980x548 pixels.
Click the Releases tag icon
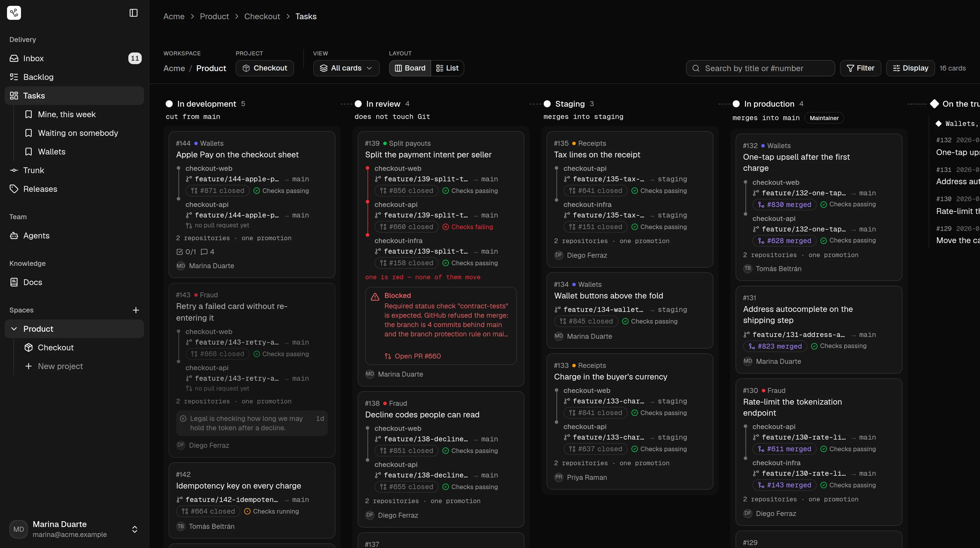(14, 189)
